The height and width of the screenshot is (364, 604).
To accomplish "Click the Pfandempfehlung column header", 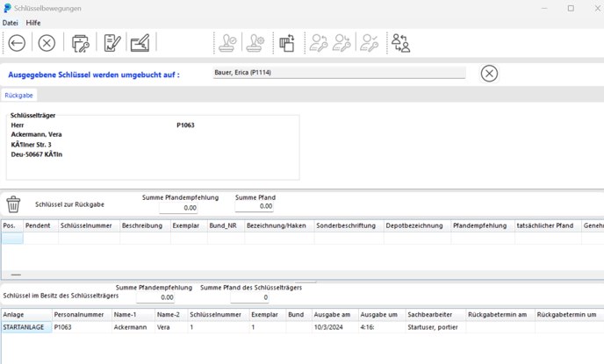I will [x=483, y=226].
